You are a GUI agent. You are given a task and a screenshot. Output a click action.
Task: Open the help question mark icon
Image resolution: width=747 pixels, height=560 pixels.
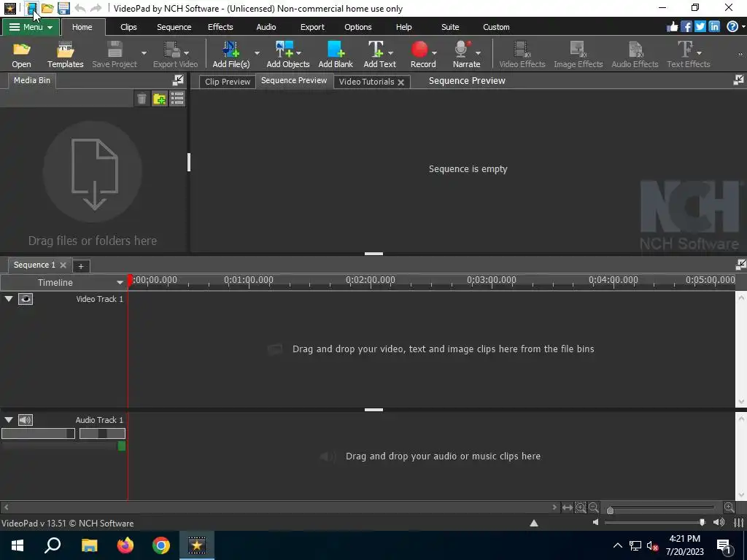click(732, 27)
